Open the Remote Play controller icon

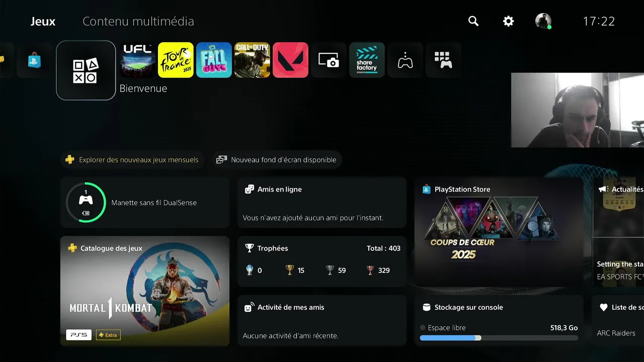[x=405, y=60]
